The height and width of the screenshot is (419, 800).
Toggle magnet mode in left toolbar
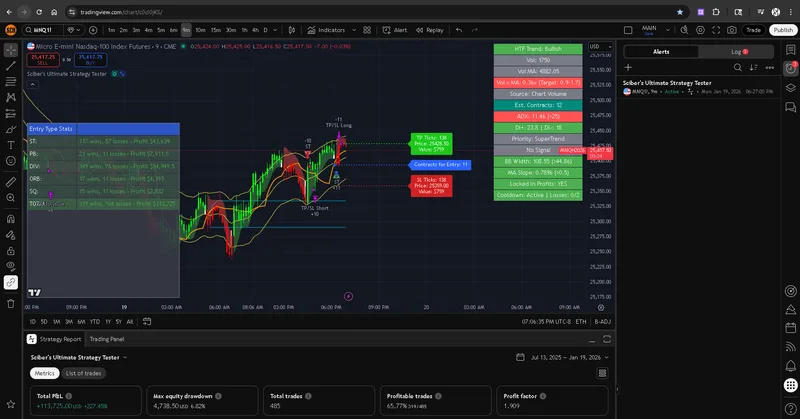(x=11, y=219)
